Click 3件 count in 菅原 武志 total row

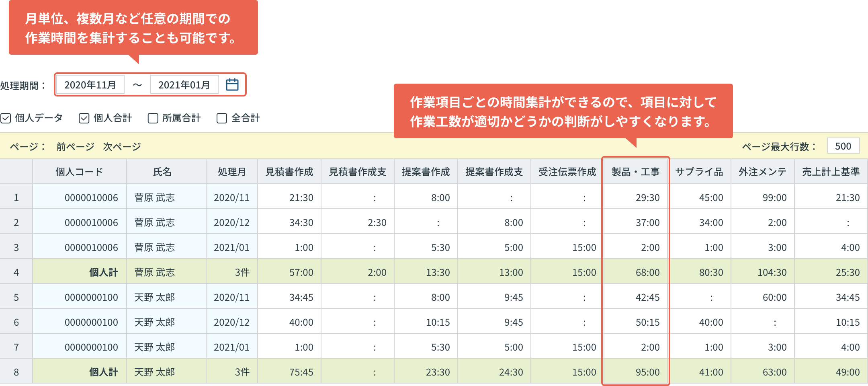[242, 272]
